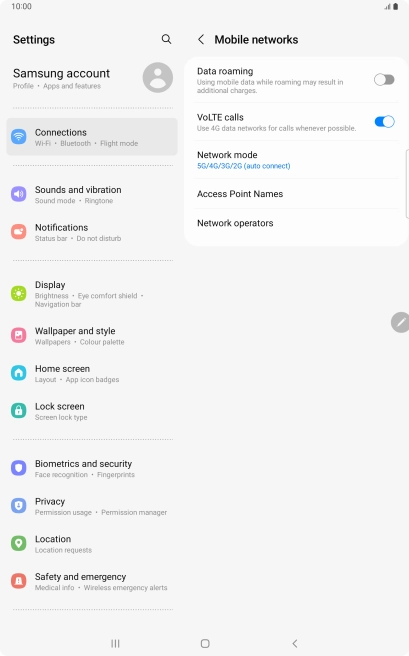Open the Display brightness icon

[x=18, y=294]
